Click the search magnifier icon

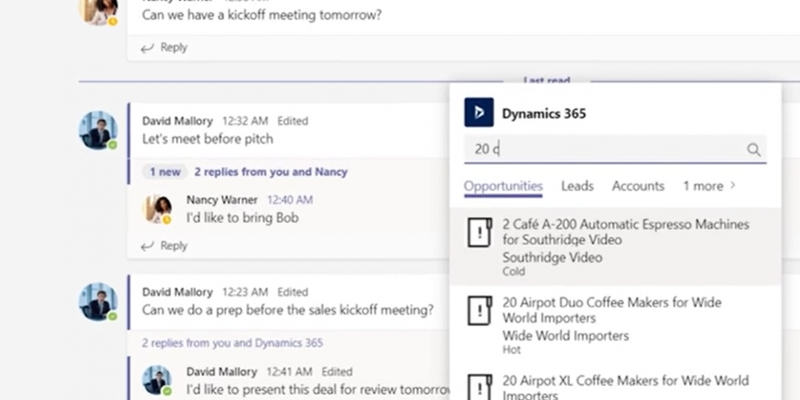[754, 150]
